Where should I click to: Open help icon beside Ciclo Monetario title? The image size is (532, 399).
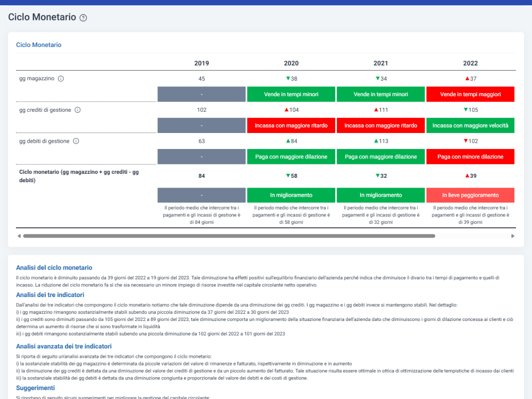83,18
